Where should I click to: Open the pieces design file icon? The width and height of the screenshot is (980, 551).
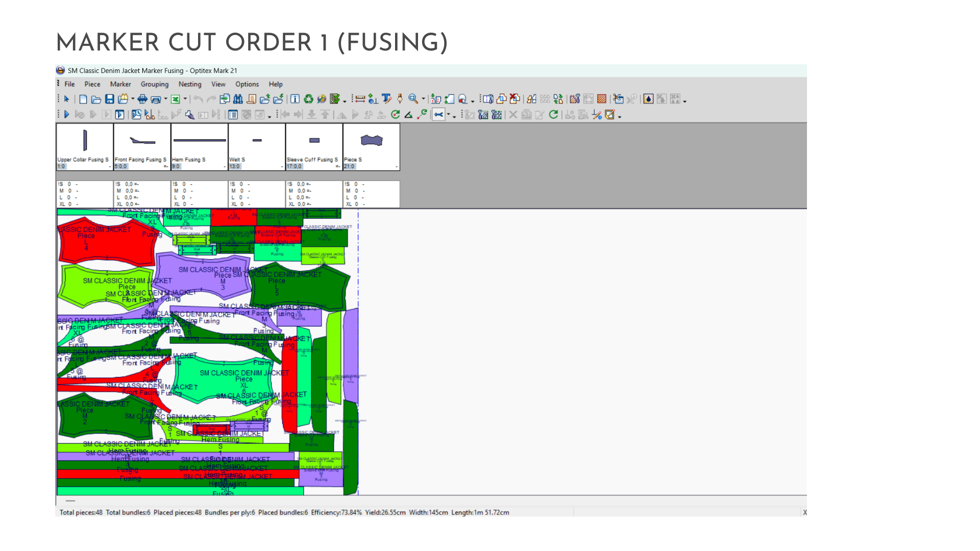point(123,99)
